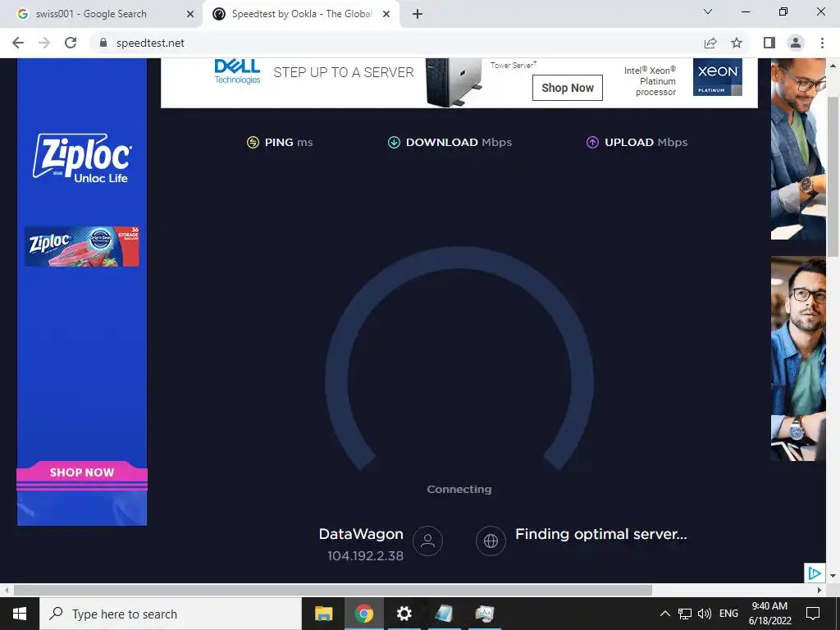Open the tab search chevron
Screen dimensions: 840x630
(x=708, y=11)
